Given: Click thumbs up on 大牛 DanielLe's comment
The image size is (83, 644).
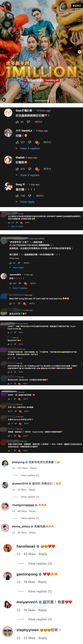Looking at the screenshot, I should point(17,142).
